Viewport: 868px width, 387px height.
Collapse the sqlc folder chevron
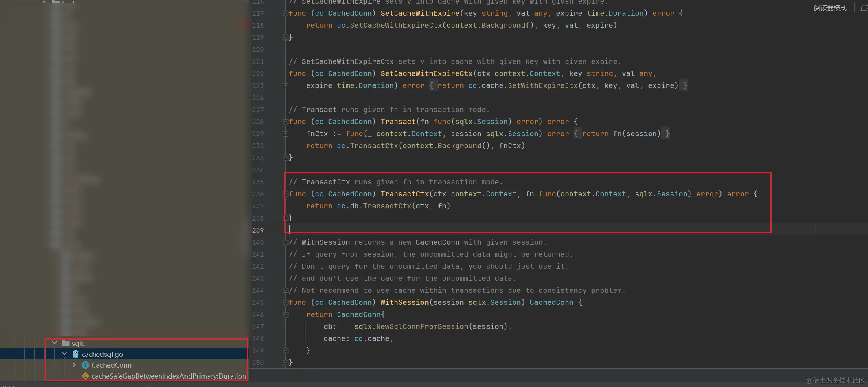point(54,343)
